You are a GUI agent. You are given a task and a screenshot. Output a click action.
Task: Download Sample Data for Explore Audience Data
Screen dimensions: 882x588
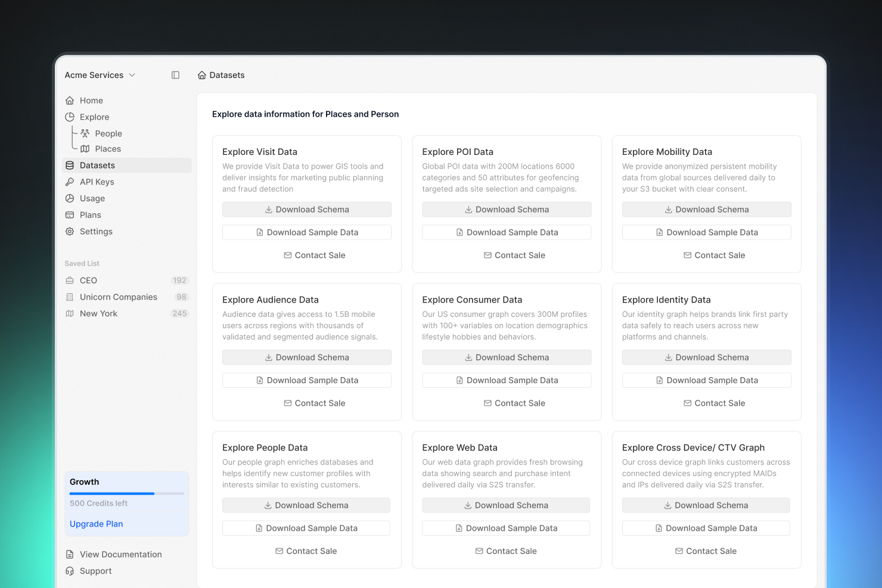click(x=307, y=380)
